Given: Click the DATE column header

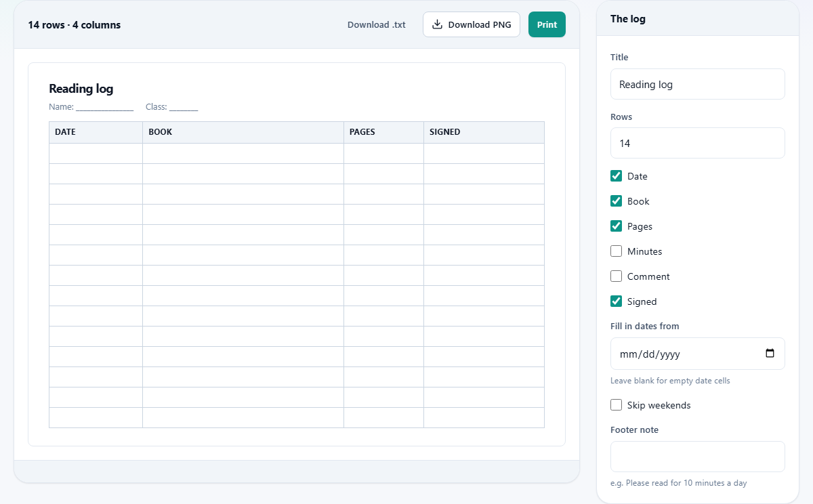Looking at the screenshot, I should tap(96, 132).
